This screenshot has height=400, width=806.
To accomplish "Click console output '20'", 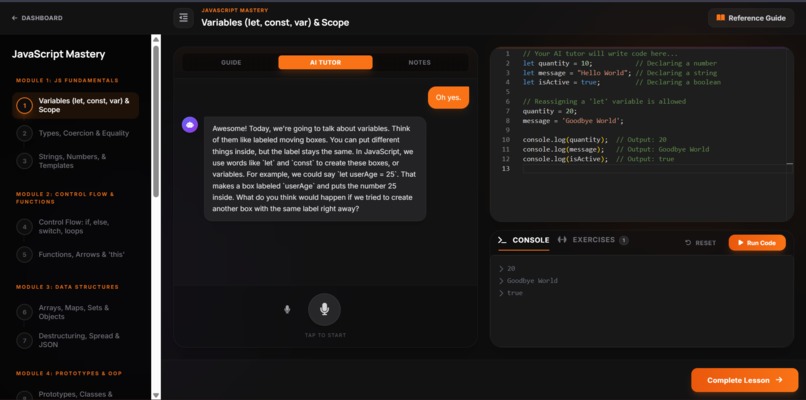I will pos(511,268).
